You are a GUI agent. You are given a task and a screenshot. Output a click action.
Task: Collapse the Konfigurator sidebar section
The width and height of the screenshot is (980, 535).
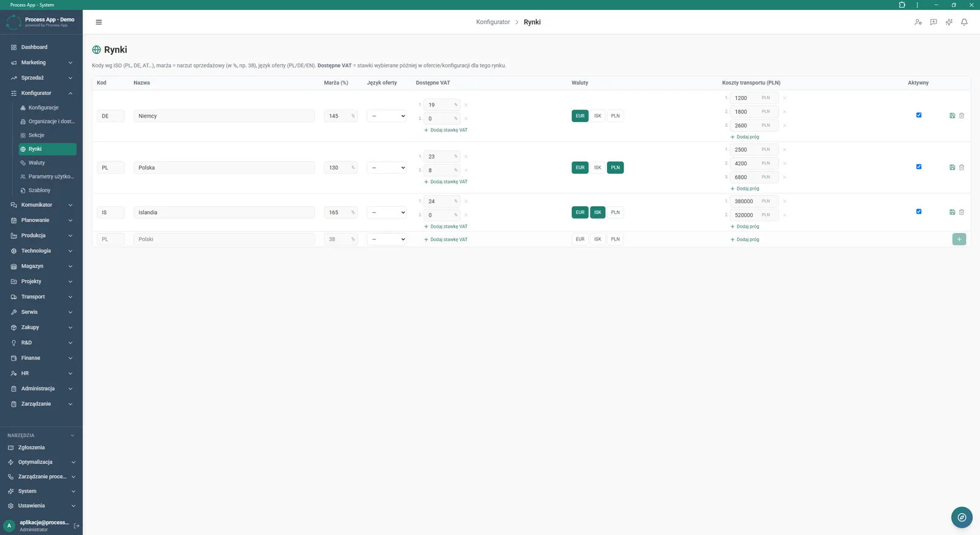pos(41,93)
